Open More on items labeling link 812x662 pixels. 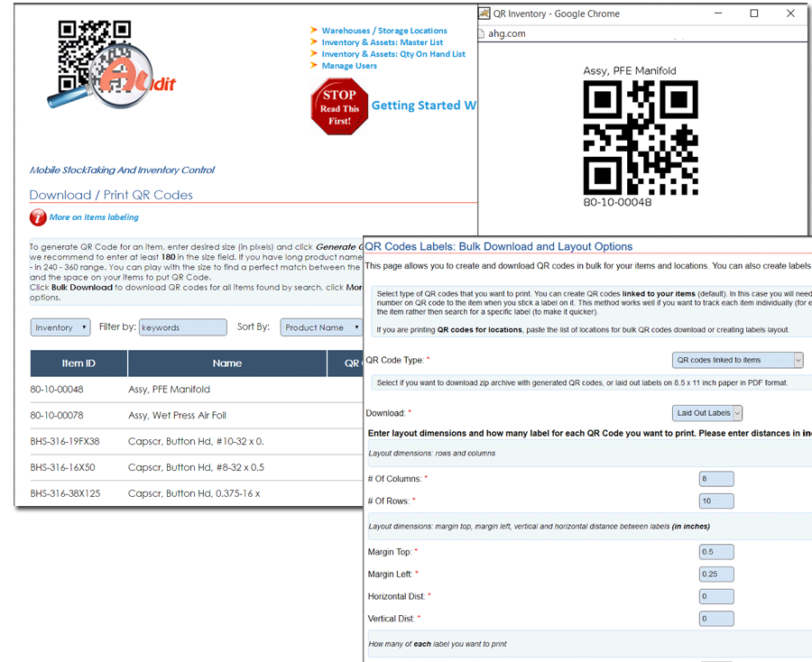pyautogui.click(x=94, y=217)
